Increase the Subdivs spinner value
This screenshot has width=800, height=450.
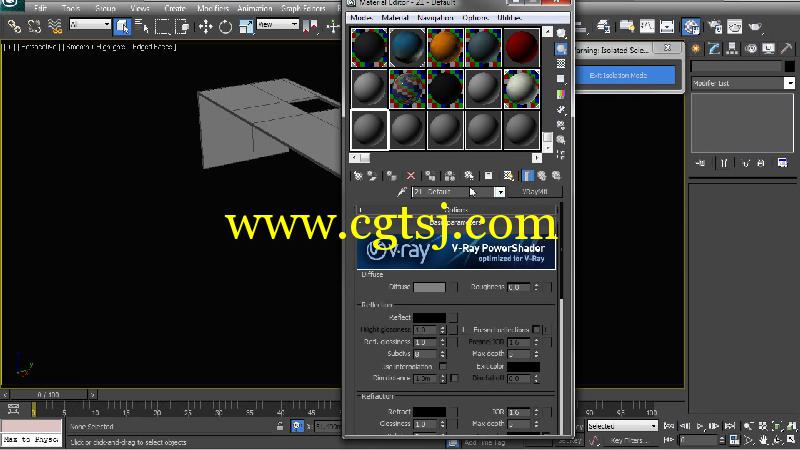click(442, 351)
